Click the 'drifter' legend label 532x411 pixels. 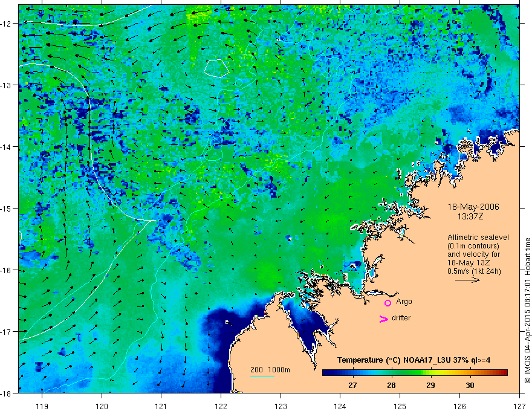point(401,318)
